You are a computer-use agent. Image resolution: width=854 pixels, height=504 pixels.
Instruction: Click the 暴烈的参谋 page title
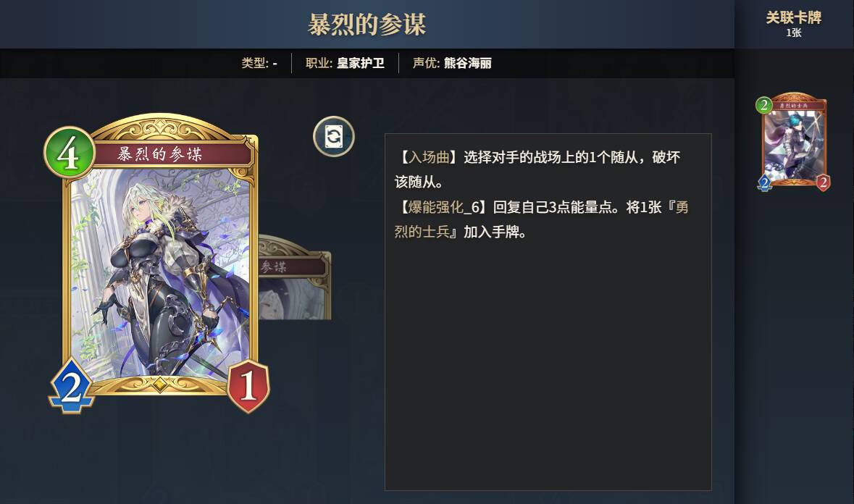tap(367, 25)
